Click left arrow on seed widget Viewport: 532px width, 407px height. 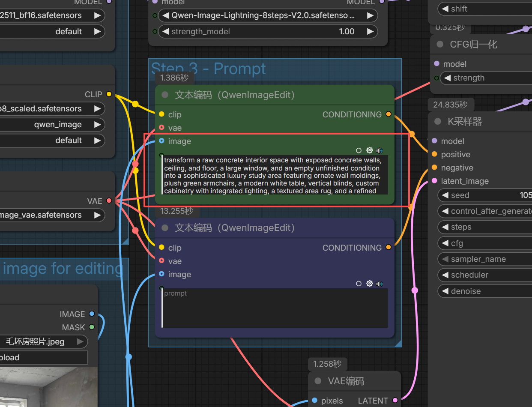click(x=445, y=195)
